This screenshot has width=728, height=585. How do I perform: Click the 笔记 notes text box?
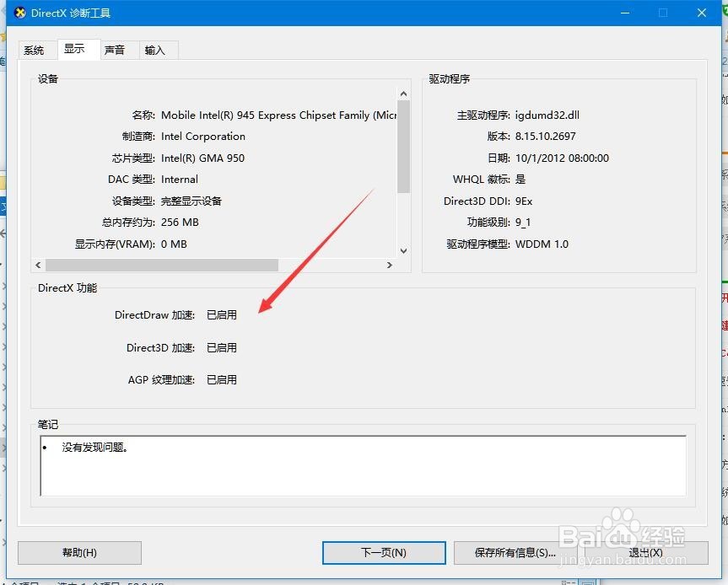pos(363,466)
